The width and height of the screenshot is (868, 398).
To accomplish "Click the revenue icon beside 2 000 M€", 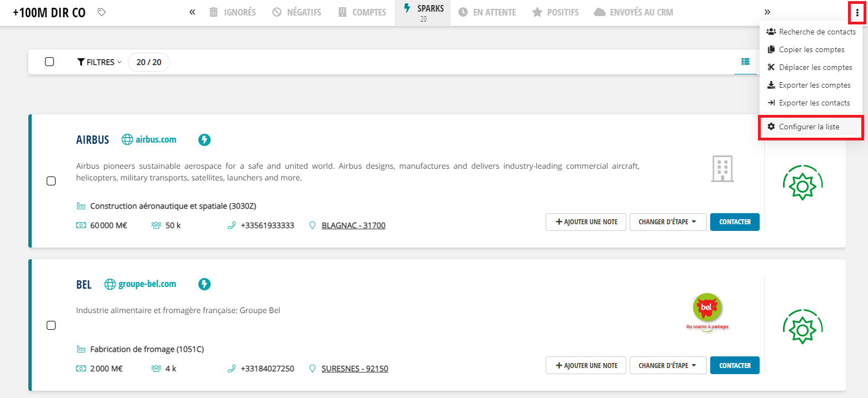I will (x=81, y=369).
